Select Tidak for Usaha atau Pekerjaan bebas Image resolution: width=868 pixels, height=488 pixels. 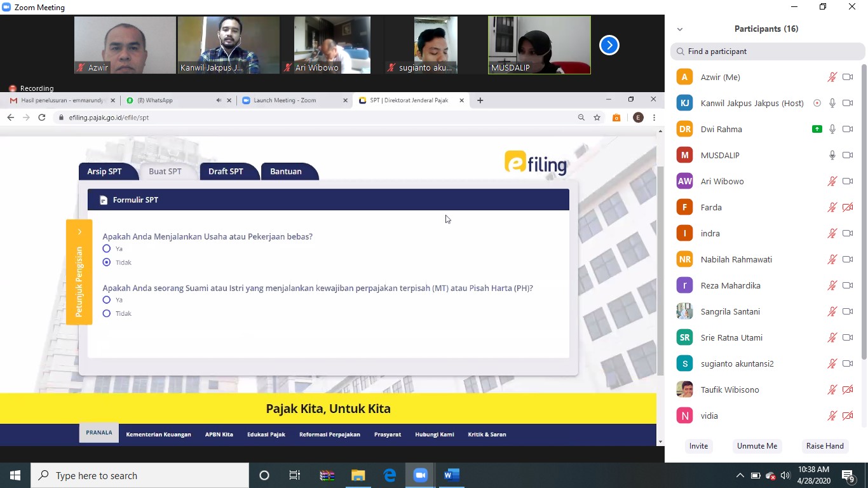107,262
